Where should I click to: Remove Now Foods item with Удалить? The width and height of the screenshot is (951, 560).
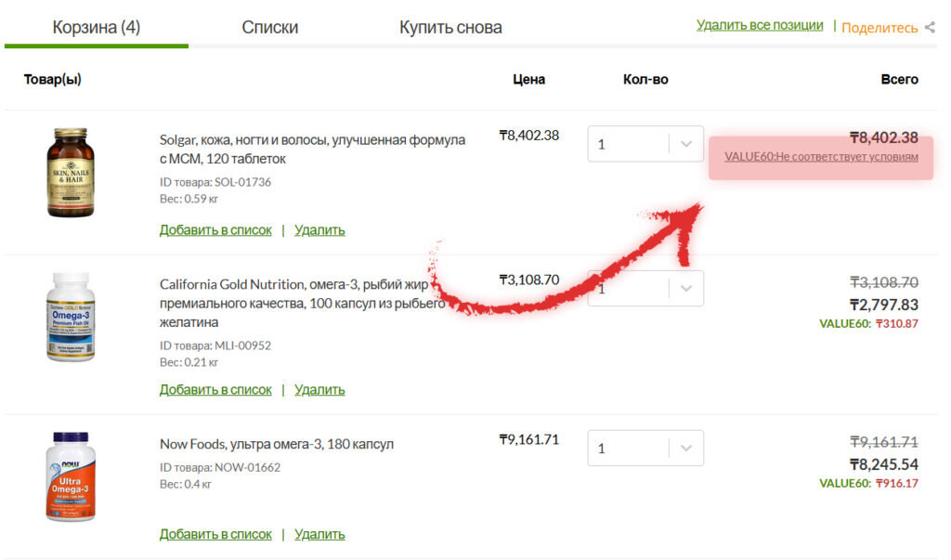coord(319,534)
